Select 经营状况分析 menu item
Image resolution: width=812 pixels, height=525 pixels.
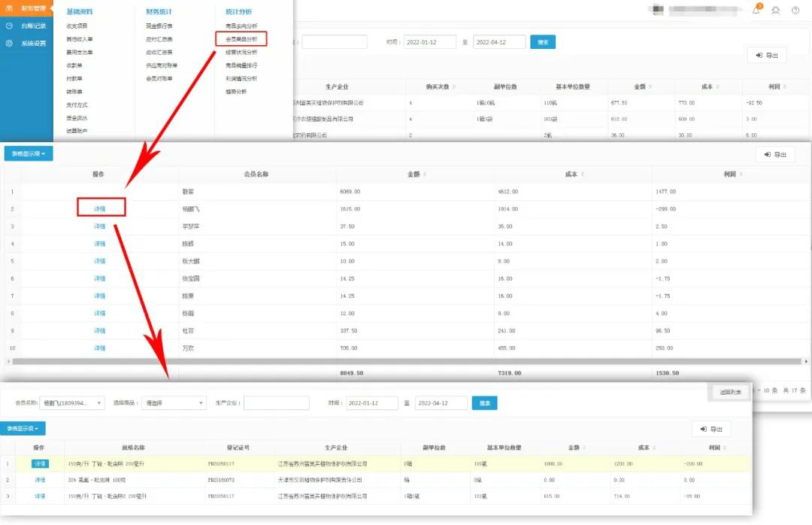(241, 52)
